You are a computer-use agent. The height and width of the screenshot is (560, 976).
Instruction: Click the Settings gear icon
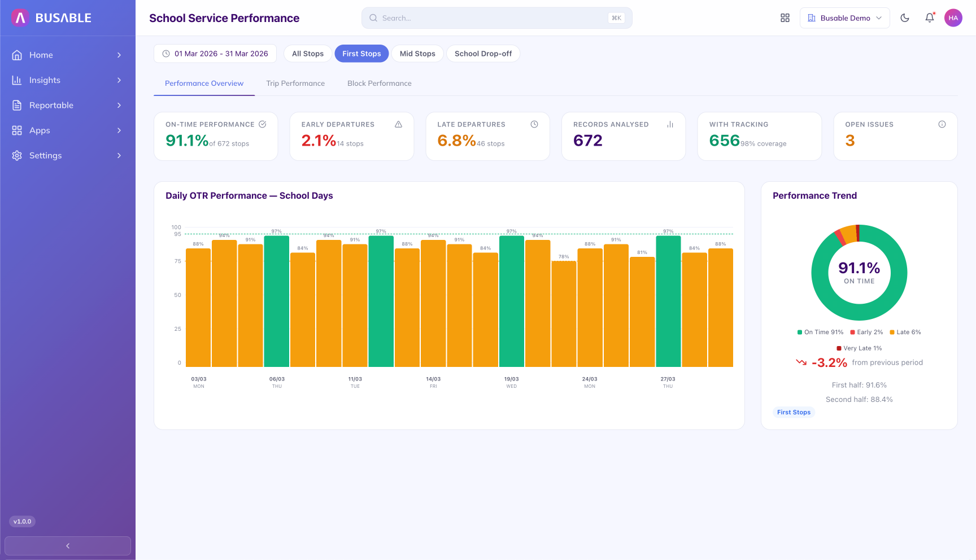coord(17,155)
